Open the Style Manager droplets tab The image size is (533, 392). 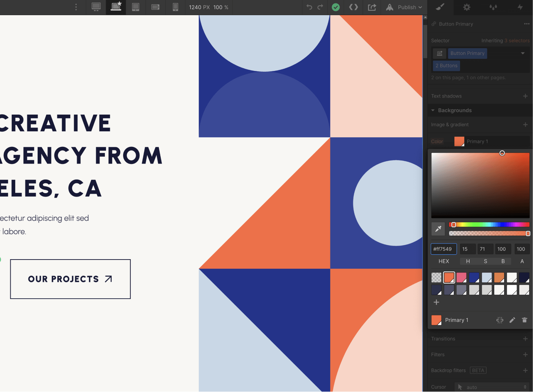pos(493,7)
